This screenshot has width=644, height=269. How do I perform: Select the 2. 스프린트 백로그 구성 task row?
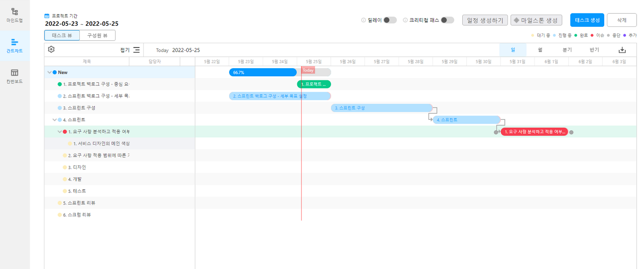(x=120, y=96)
